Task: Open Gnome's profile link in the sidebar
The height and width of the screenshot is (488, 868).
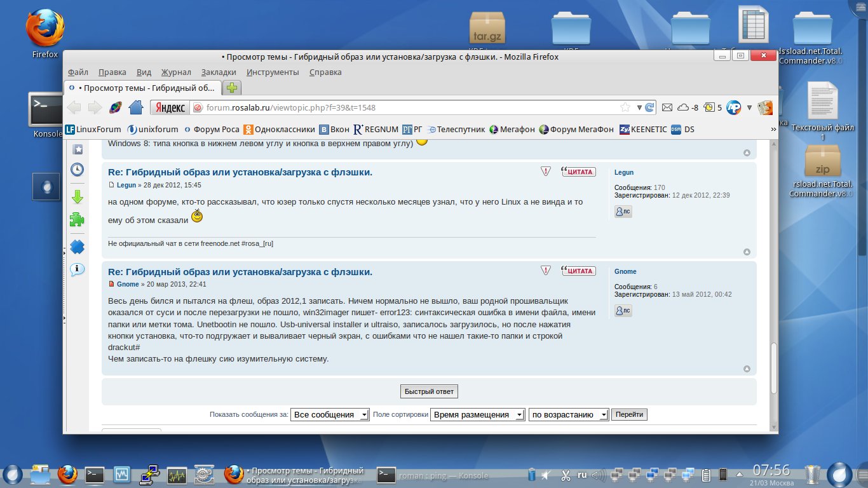Action: tap(625, 271)
